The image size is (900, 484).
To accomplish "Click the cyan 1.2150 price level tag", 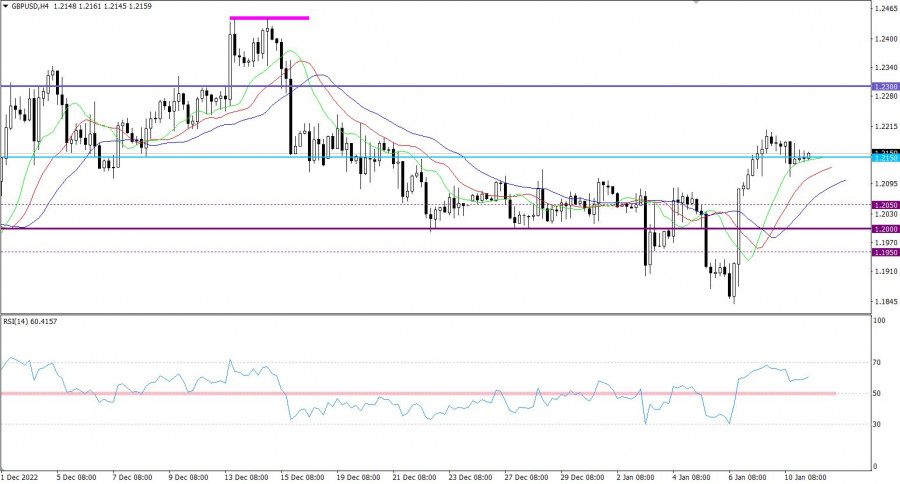I will pos(884,158).
